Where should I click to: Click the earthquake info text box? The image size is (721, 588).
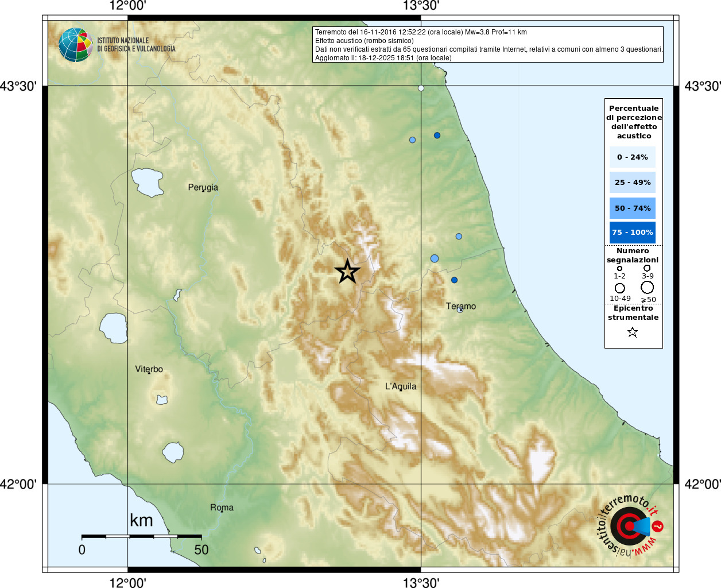pyautogui.click(x=488, y=45)
